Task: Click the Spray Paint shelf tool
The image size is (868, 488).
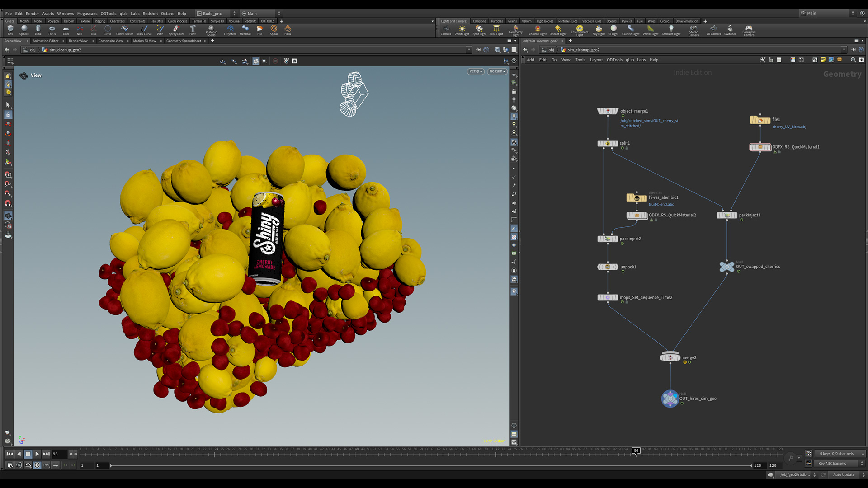Action: [176, 30]
